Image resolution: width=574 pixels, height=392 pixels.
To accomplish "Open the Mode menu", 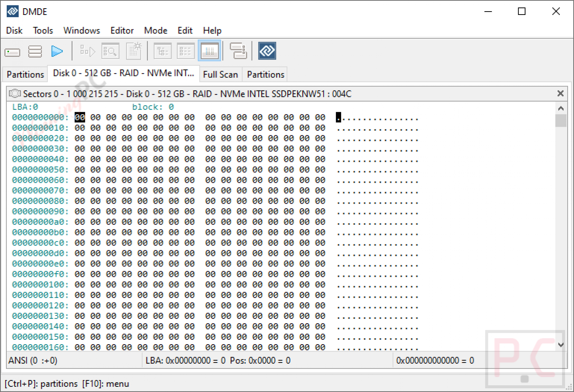I will coord(156,31).
